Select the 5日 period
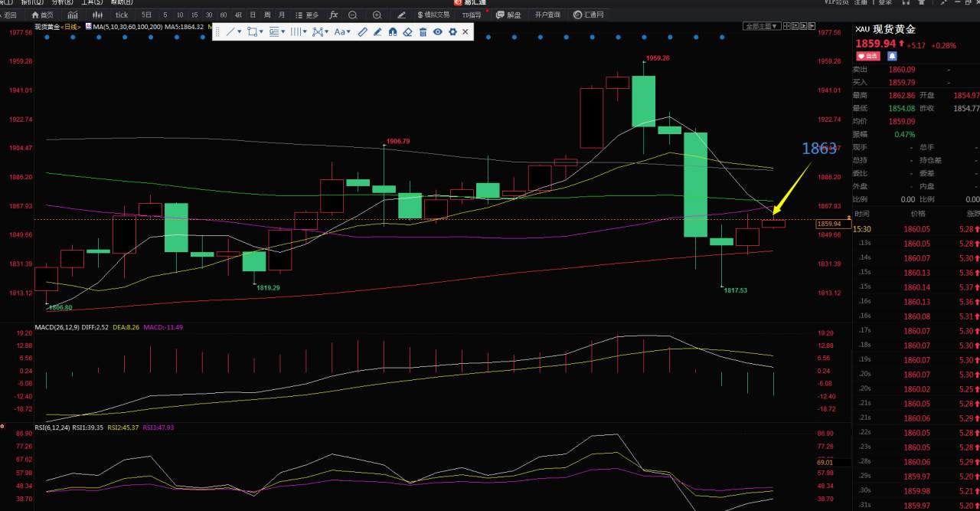The image size is (980, 511). click(146, 15)
